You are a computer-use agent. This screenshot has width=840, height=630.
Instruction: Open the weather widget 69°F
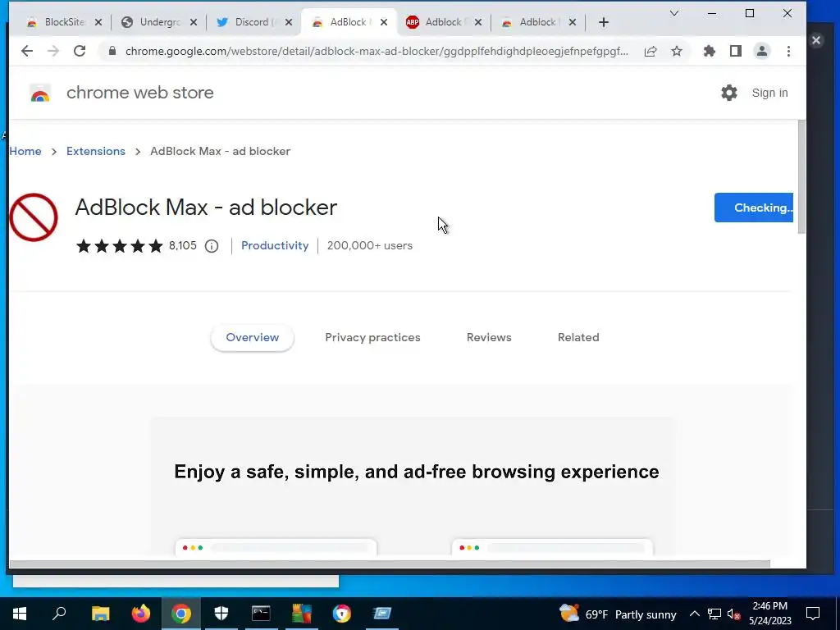pos(618,614)
